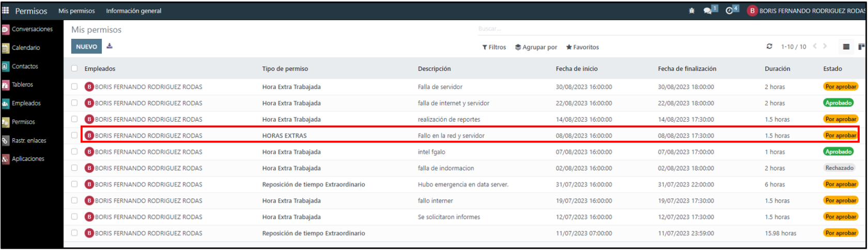The width and height of the screenshot is (868, 250).
Task: Click the download export icon
Action: coord(110,46)
